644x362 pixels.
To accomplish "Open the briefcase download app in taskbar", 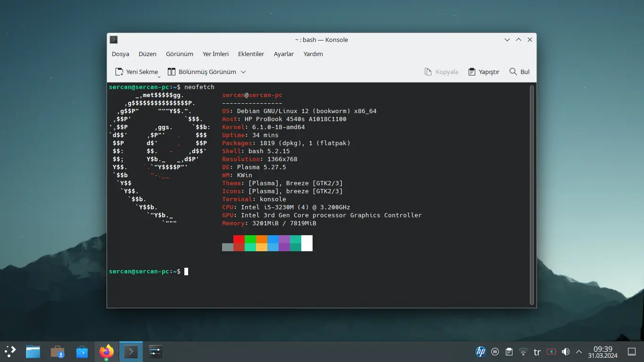I will click(58, 351).
